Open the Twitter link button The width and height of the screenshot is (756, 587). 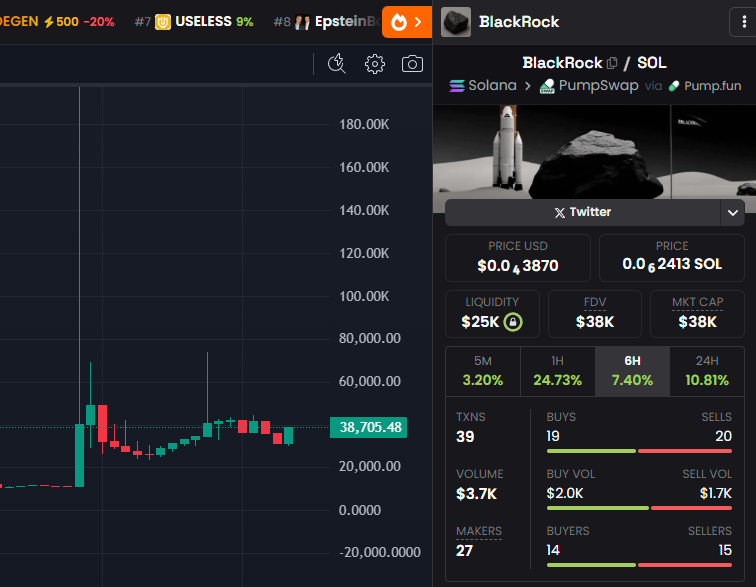[582, 212]
